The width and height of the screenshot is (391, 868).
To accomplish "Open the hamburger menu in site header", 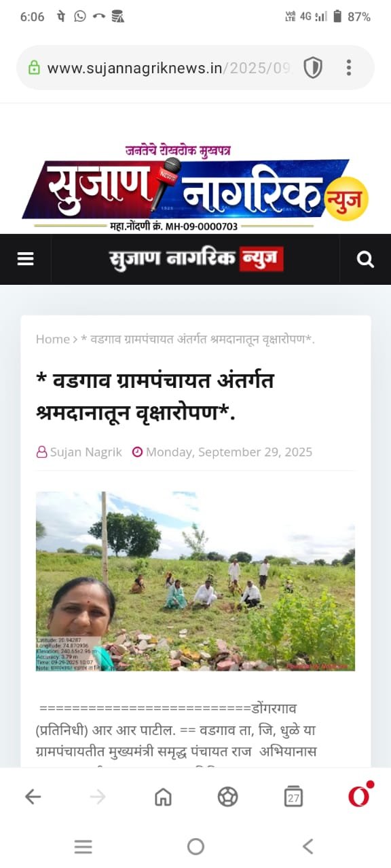I will 25,259.
